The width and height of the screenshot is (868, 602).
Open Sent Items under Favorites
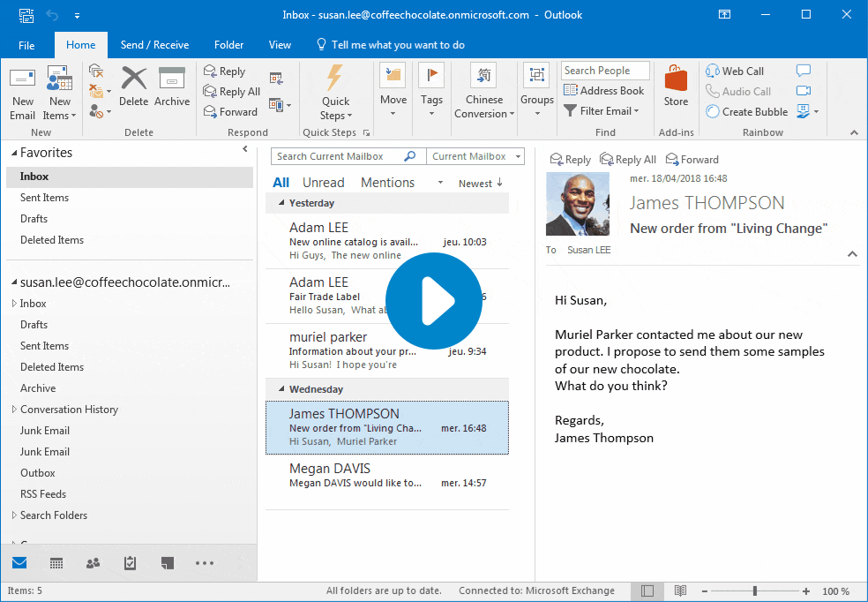click(130, 198)
